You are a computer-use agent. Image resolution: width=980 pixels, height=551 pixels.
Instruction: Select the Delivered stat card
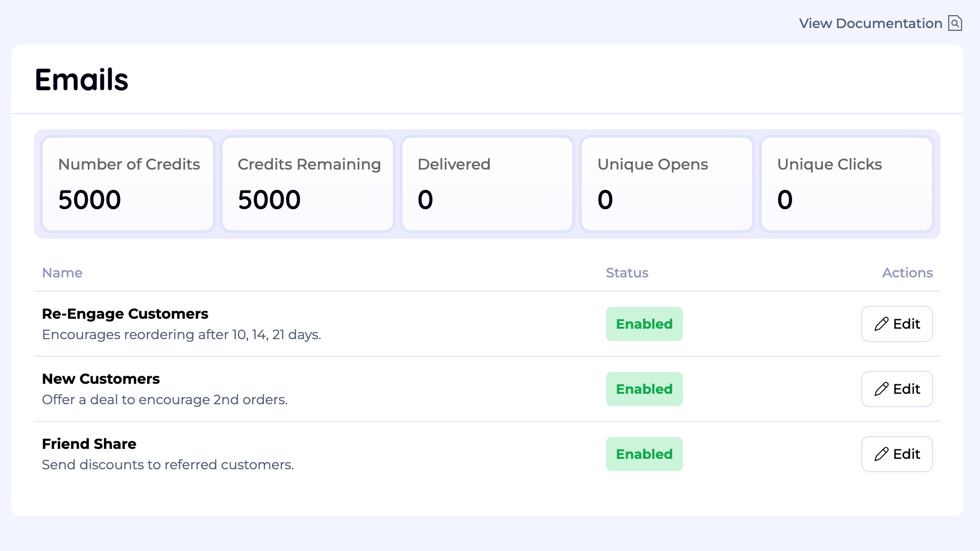[487, 184]
